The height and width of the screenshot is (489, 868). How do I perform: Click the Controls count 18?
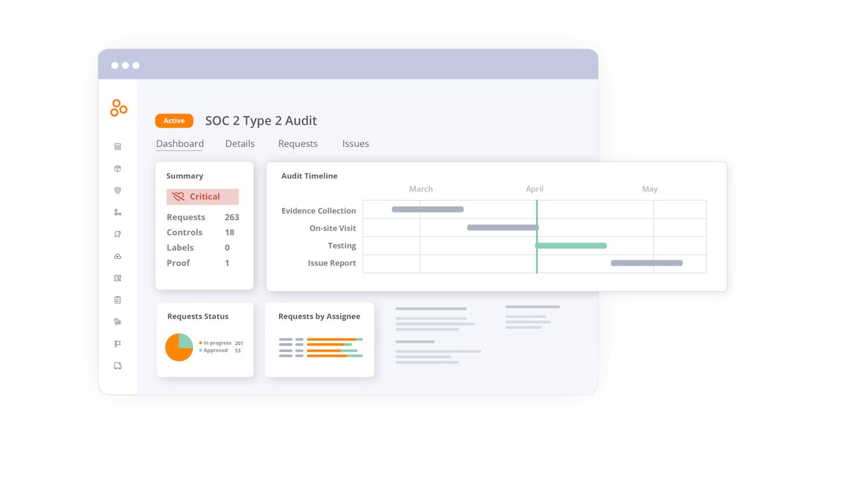[229, 232]
